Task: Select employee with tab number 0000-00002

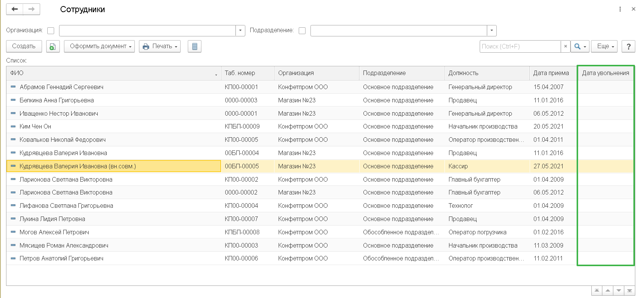Action: (320, 192)
